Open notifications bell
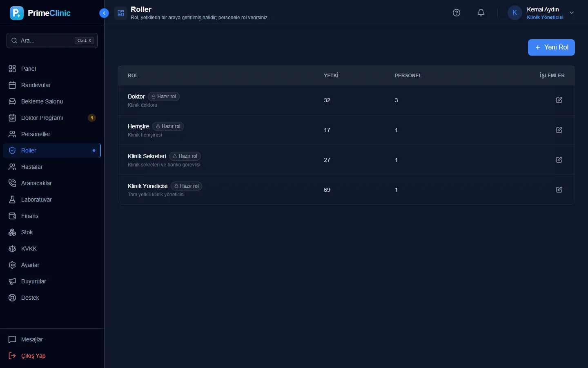This screenshot has width=588, height=368. 481,13
